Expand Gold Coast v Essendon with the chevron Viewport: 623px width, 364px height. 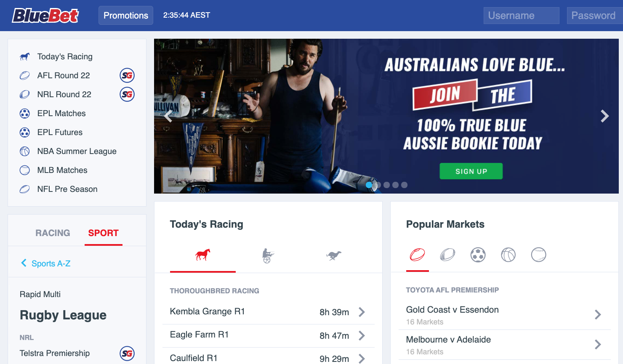coord(598,314)
